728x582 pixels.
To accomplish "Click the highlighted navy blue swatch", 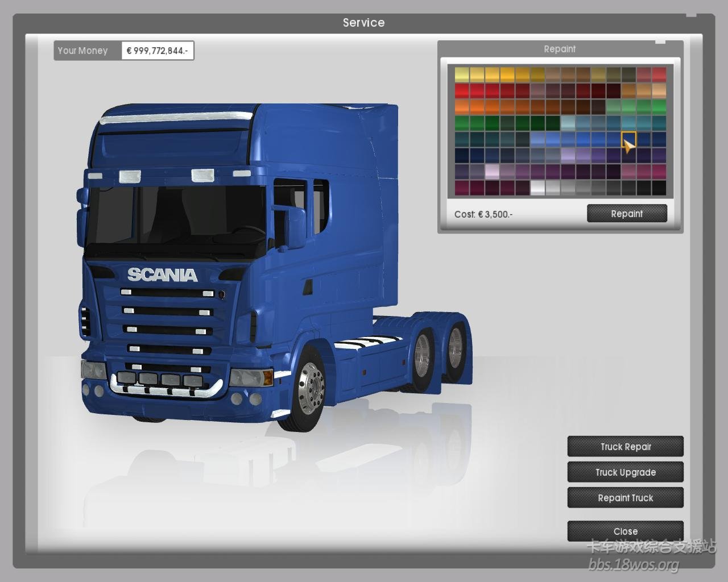I will coord(628,139).
